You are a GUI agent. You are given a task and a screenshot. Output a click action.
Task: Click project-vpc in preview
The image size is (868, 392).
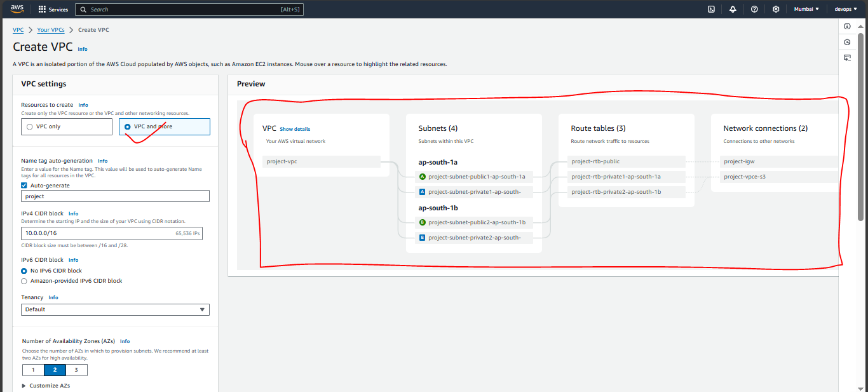coord(322,161)
